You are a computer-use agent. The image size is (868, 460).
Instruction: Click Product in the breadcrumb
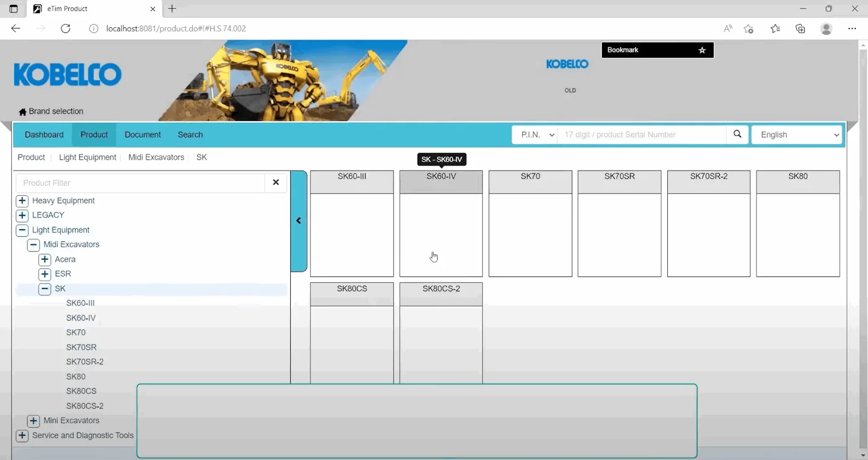(x=31, y=157)
